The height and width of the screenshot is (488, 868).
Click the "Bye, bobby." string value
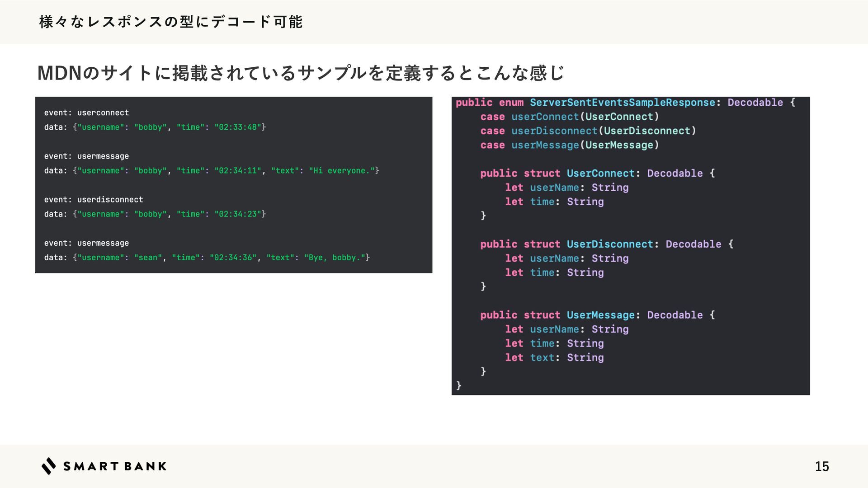pos(335,257)
